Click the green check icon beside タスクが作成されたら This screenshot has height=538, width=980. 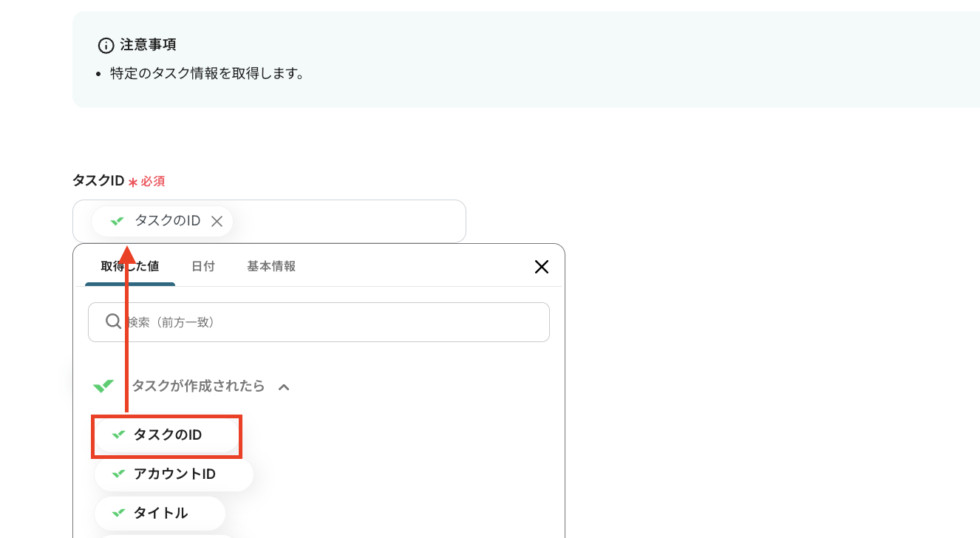point(103,386)
